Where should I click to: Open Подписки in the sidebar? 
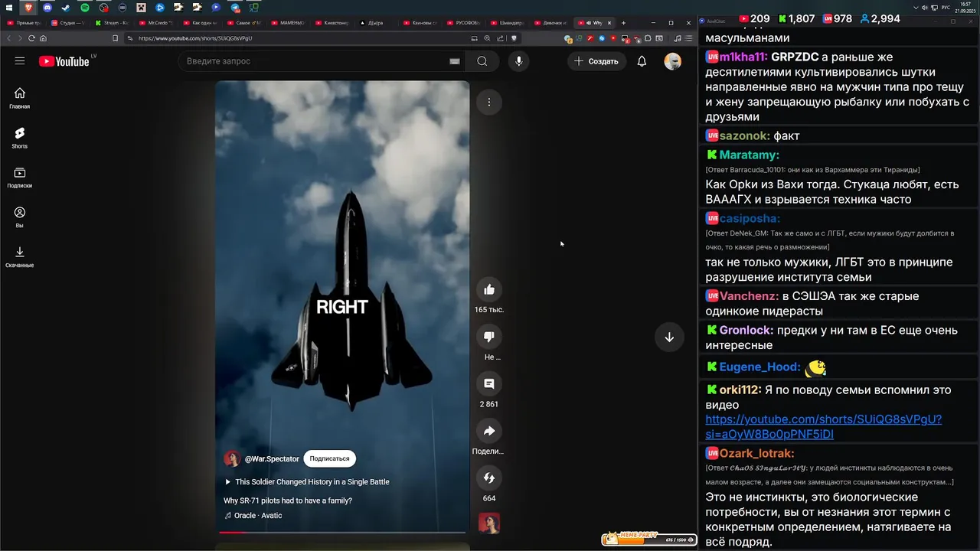click(20, 178)
